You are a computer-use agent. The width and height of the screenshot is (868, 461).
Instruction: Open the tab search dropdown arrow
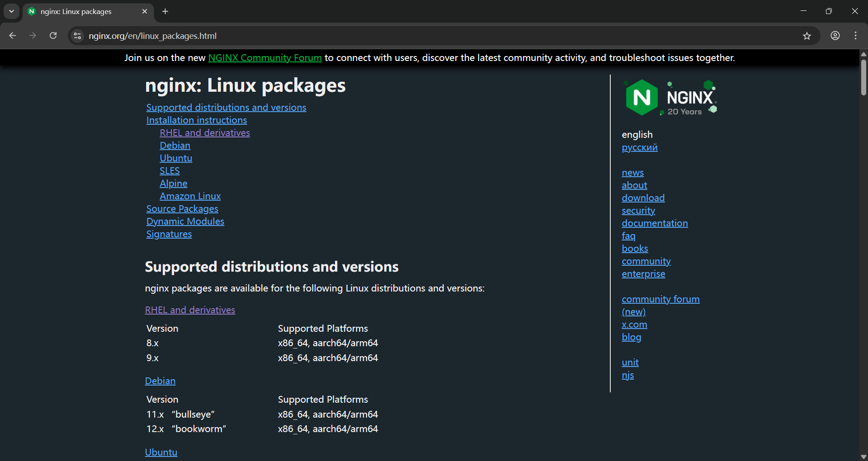(x=11, y=11)
